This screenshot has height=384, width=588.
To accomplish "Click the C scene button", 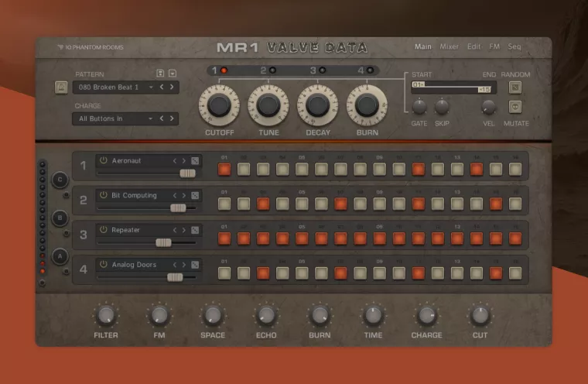I will tap(60, 180).
